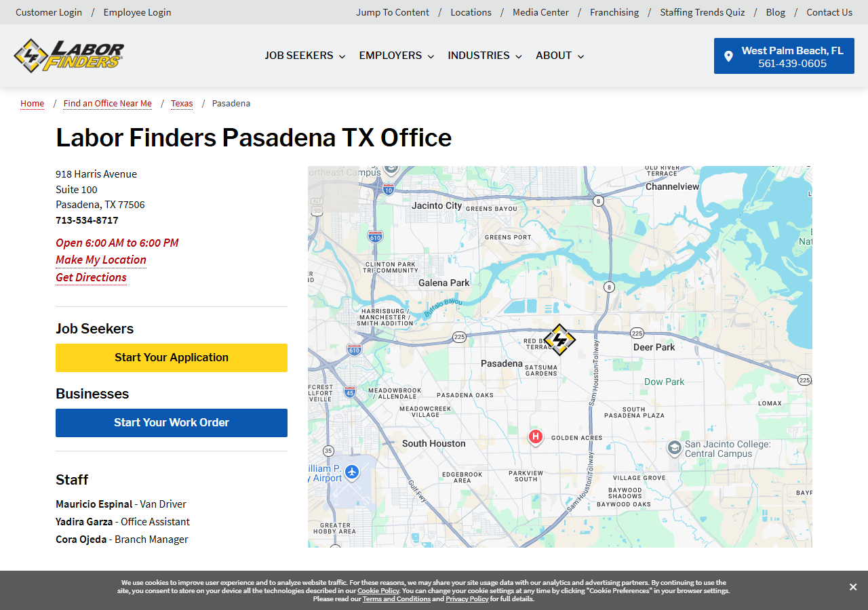Click Texas breadcrumb link

[182, 104]
